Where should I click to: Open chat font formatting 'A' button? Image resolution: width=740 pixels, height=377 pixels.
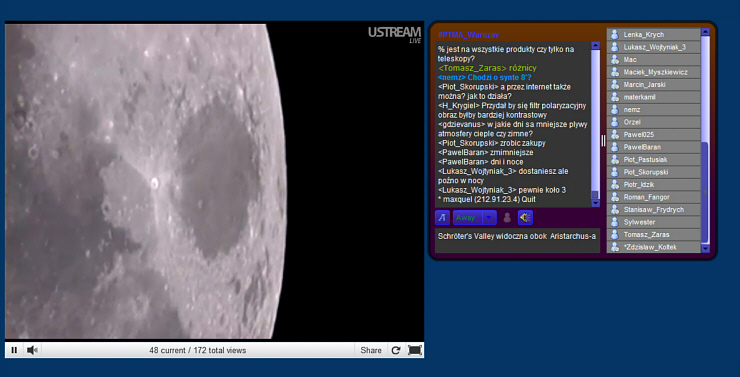click(442, 218)
